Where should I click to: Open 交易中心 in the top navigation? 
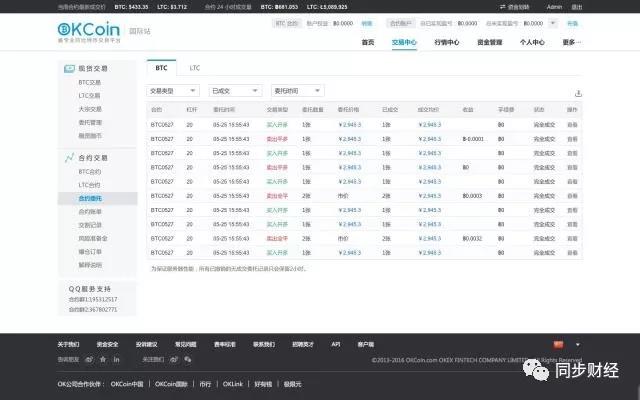404,42
